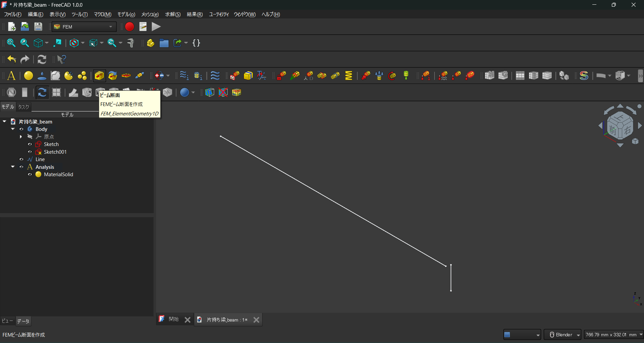Click the navigation cube in 3D view
The image size is (644, 343).
620,126
